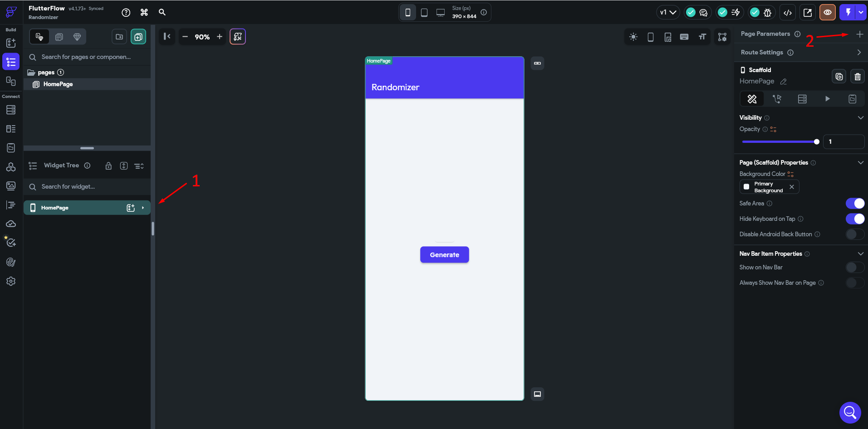This screenshot has height=429, width=868.
Task: Click the Generate button on the canvas
Action: pyautogui.click(x=445, y=254)
